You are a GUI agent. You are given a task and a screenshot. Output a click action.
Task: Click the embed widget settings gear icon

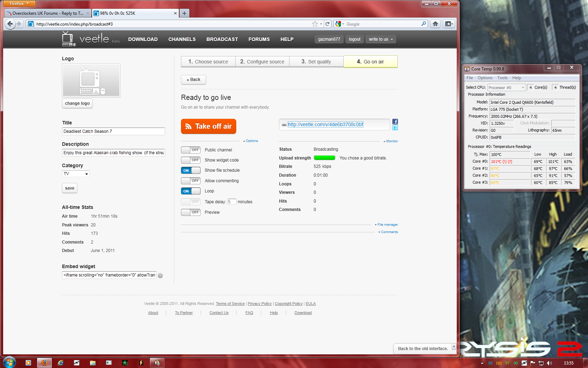click(160, 275)
